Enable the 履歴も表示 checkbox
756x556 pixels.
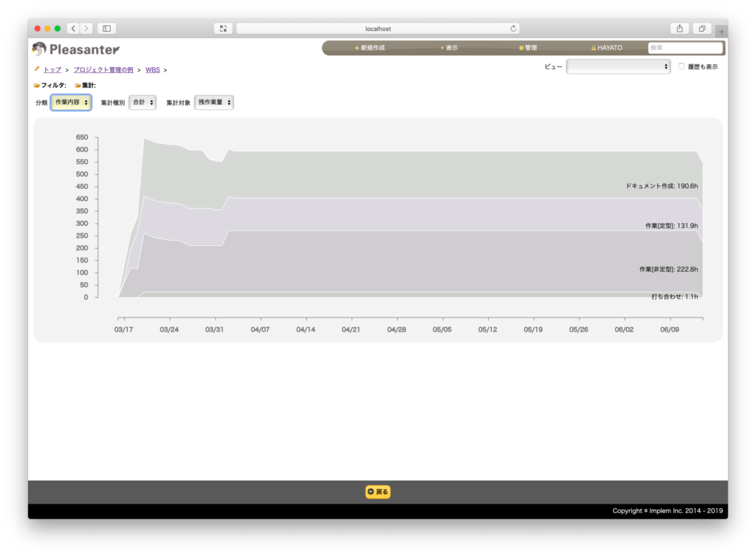[681, 66]
